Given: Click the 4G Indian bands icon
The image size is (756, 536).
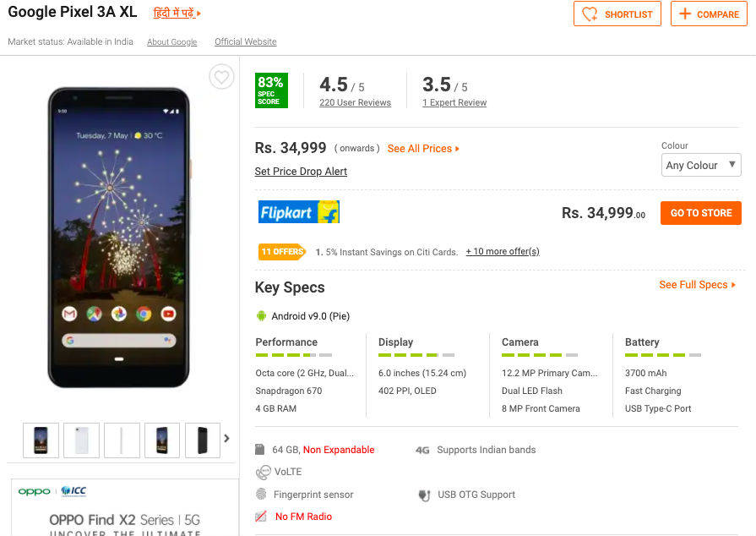Looking at the screenshot, I should click(x=423, y=451).
